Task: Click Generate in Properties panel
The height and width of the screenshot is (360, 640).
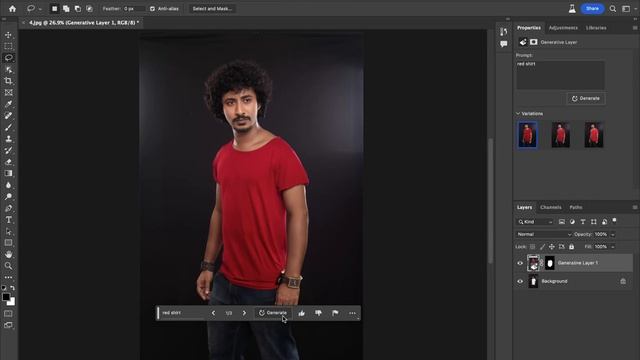Action: pos(586,98)
